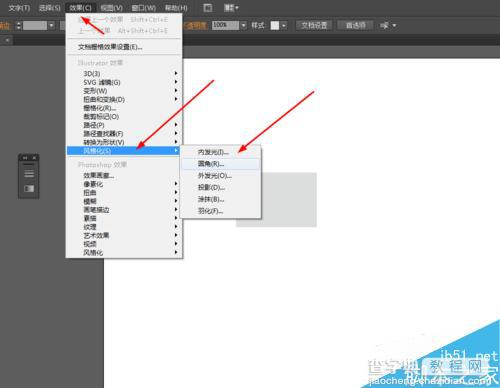Expand the opacity dropdown arrow
Viewport: 500px width, 388px height.
tap(243, 25)
